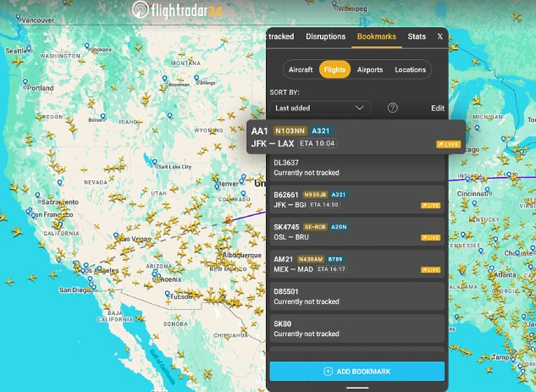Screen dimensions: 536x392
Task: Enable the Airports filter
Action: click(370, 70)
